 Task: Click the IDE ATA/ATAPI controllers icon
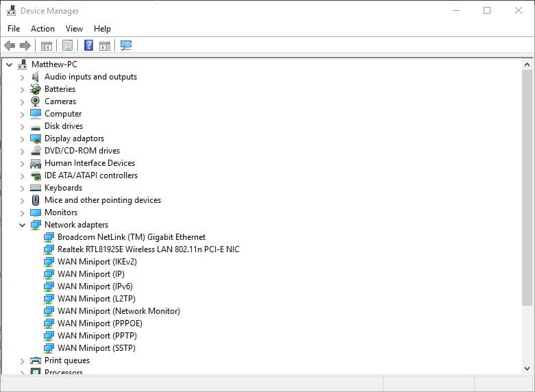coord(36,176)
